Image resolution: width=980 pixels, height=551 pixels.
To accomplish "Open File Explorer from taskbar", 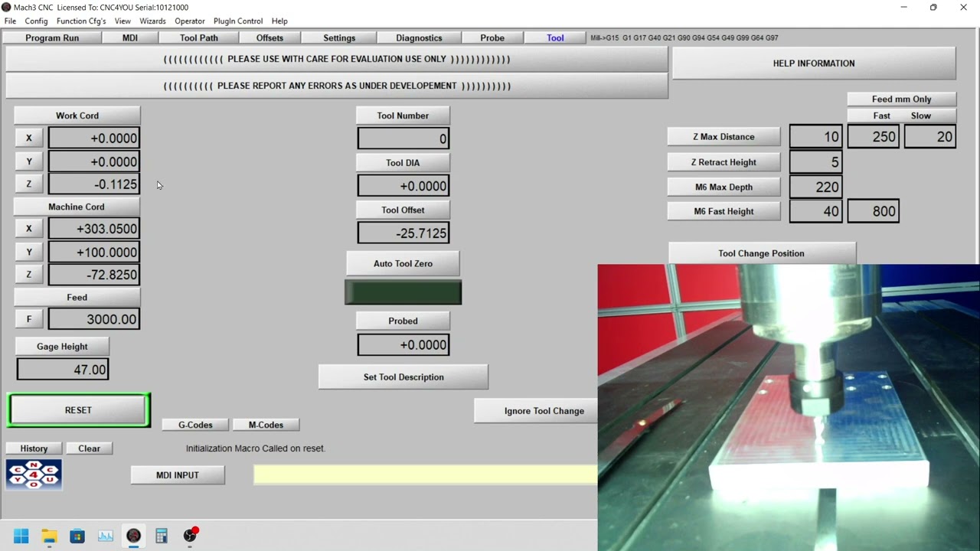I will click(49, 536).
